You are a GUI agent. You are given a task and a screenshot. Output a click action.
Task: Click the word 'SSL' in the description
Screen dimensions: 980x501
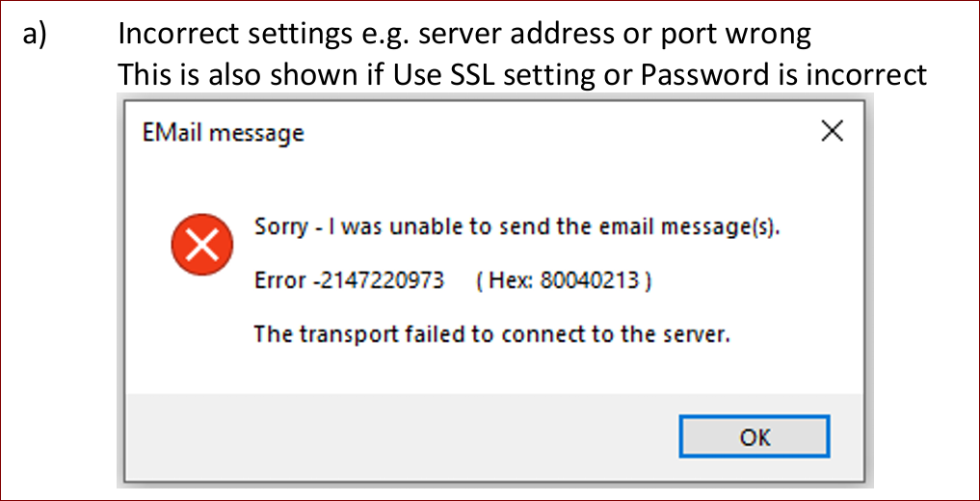click(x=497, y=75)
